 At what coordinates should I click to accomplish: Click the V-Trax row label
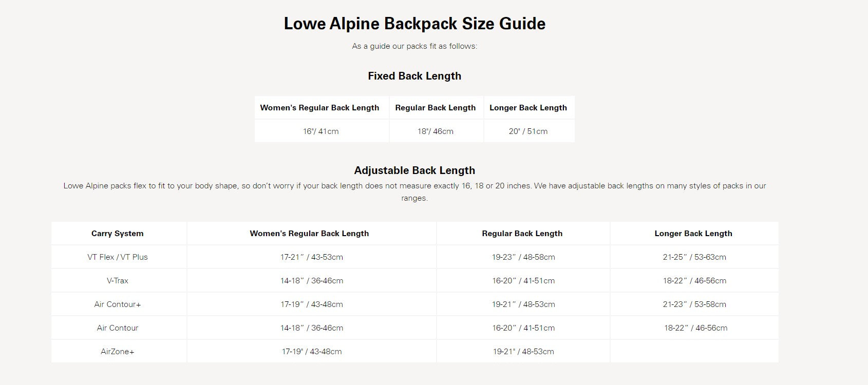click(118, 281)
